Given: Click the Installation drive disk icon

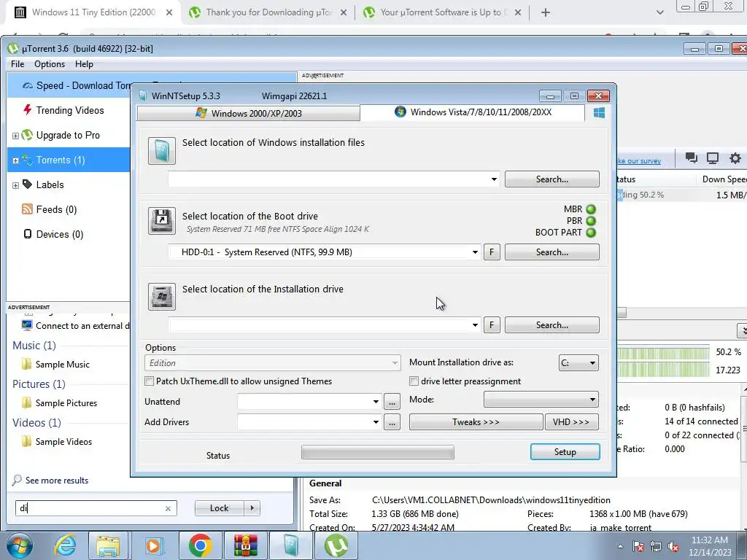Looking at the screenshot, I should point(161,297).
